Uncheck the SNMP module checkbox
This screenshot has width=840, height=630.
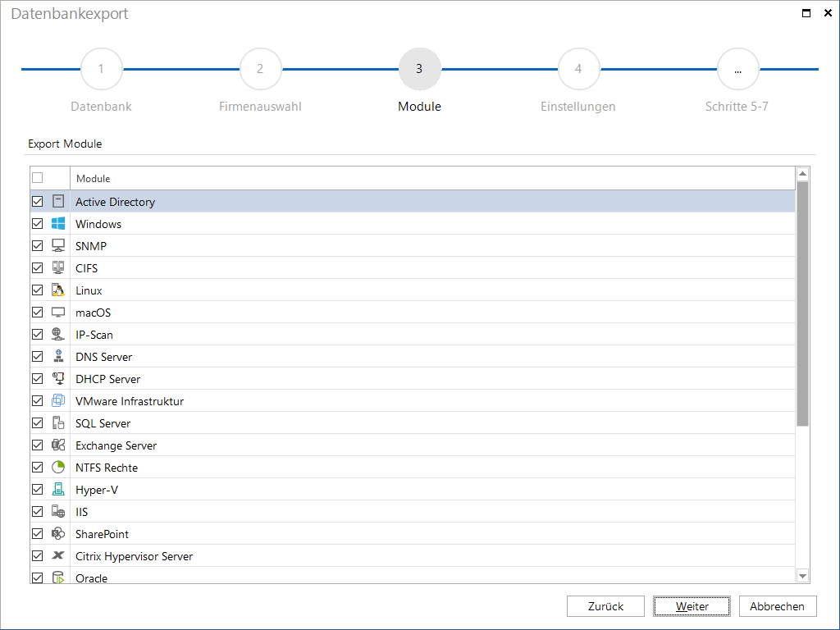point(38,245)
